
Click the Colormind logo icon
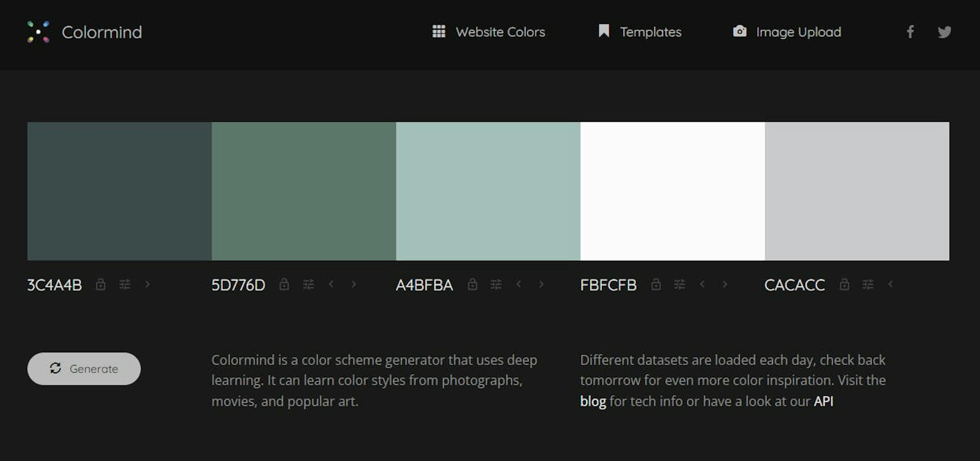click(x=39, y=32)
